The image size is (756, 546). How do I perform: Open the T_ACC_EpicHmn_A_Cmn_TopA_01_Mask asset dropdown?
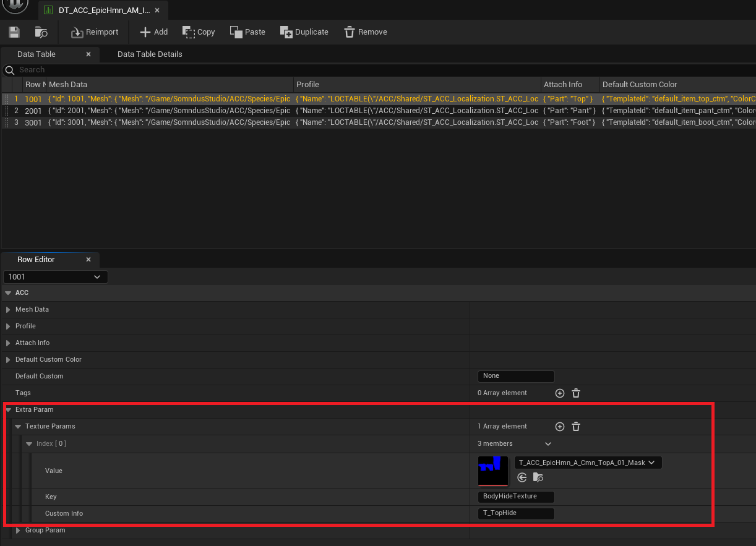point(651,462)
